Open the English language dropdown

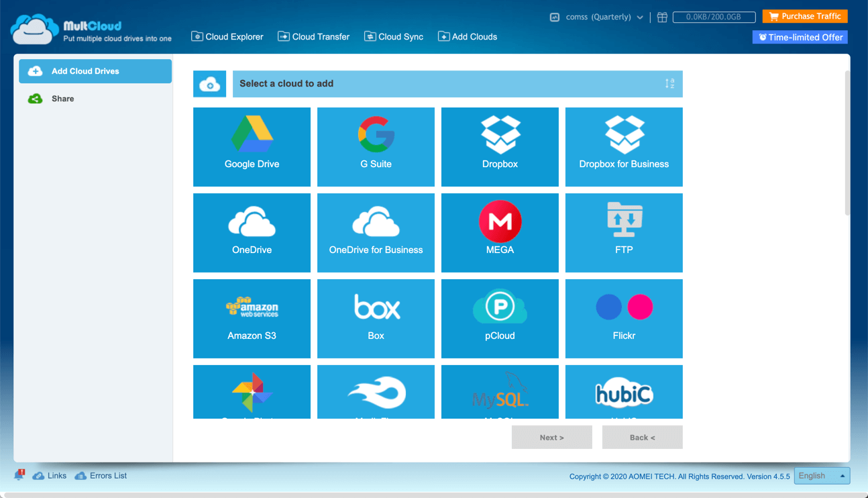(x=822, y=476)
